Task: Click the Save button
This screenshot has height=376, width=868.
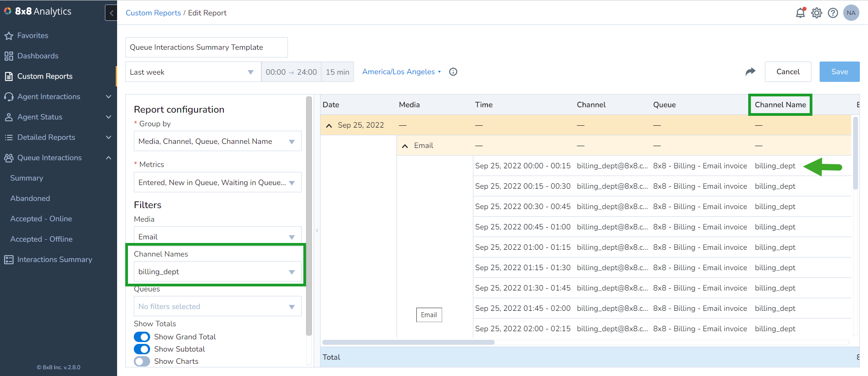Action: (x=840, y=72)
